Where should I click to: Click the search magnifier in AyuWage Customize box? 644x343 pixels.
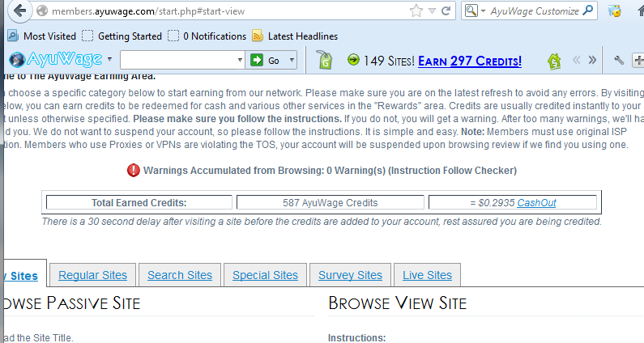[x=588, y=11]
